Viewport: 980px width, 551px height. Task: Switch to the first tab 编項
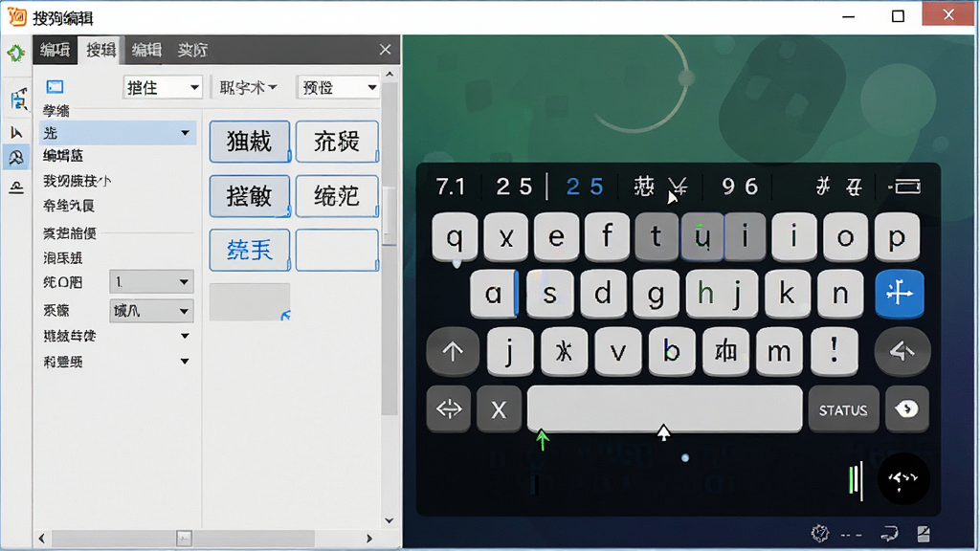55,50
